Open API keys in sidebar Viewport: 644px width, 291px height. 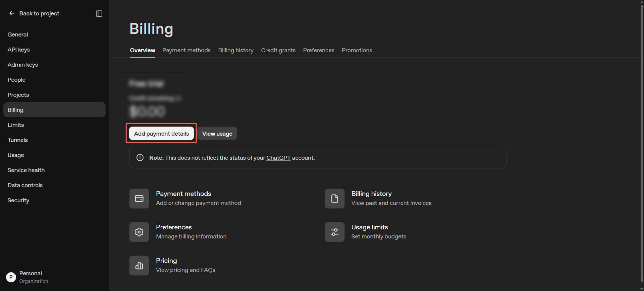click(54, 50)
